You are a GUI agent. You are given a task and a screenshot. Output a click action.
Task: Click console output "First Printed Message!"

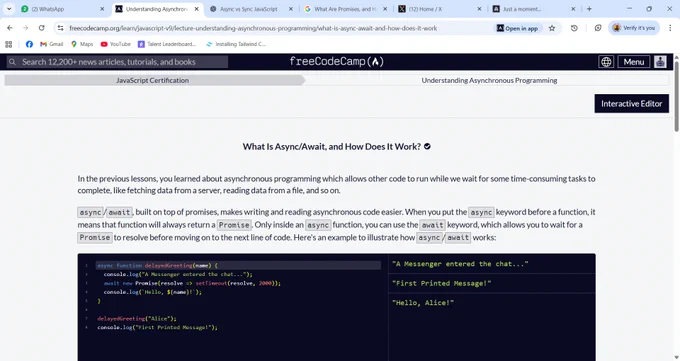point(441,283)
